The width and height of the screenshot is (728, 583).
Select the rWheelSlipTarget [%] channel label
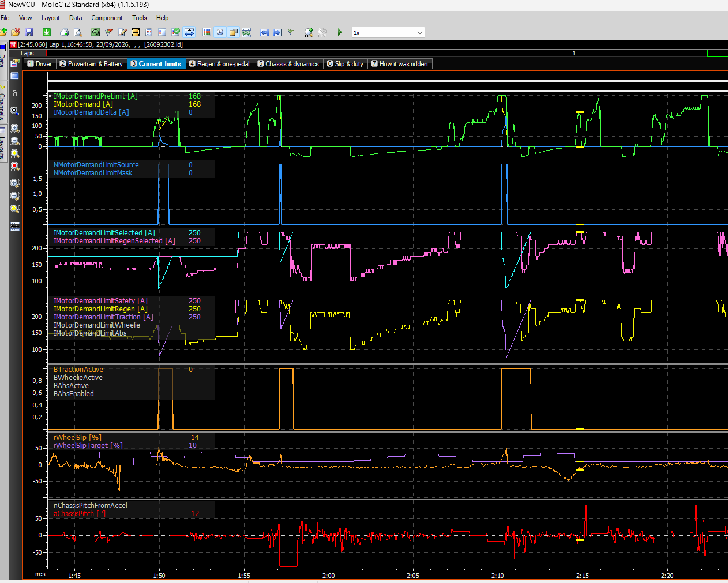click(88, 446)
